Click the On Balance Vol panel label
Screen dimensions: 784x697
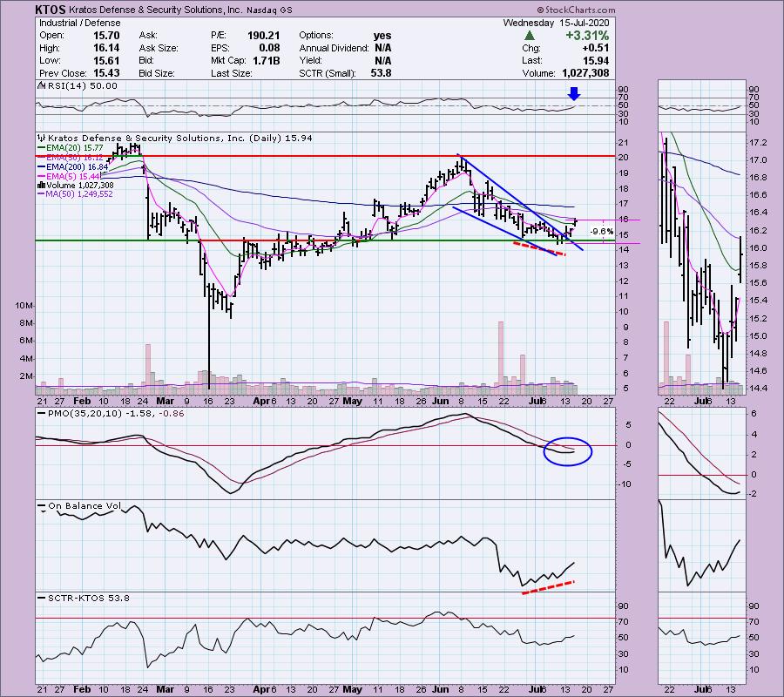[x=84, y=506]
